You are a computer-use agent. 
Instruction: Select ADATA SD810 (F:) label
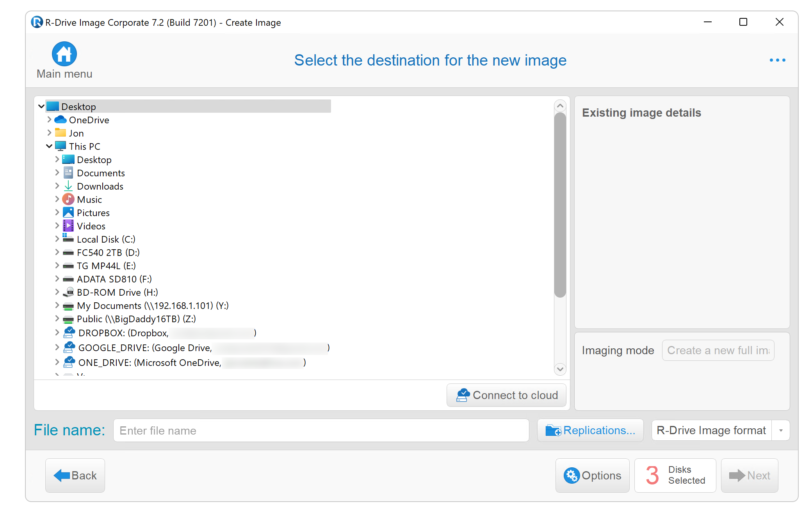click(114, 279)
